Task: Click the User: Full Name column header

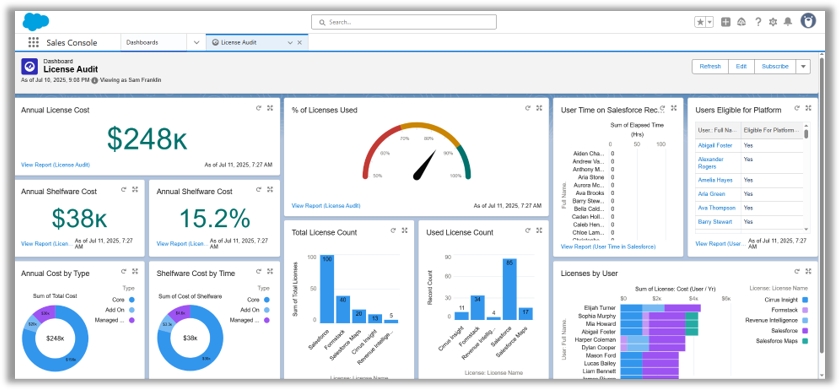Action: 718,130
